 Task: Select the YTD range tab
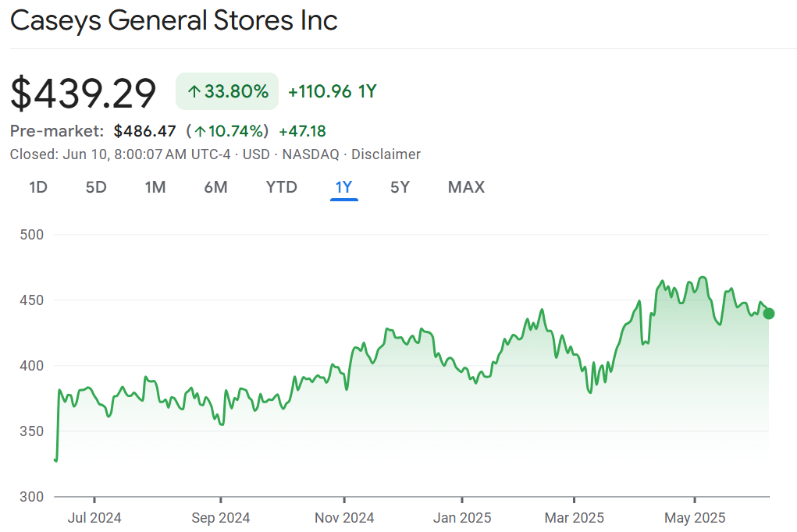(281, 187)
